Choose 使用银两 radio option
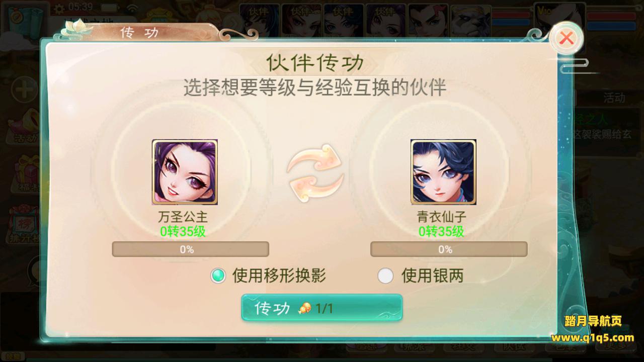Screen dimensions: 644x362 tap(421, 276)
